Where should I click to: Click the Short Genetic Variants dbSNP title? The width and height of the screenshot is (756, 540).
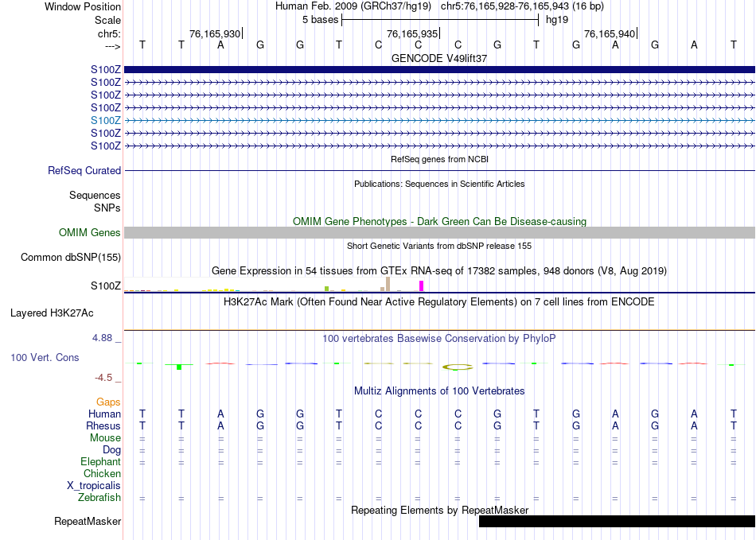point(438,246)
